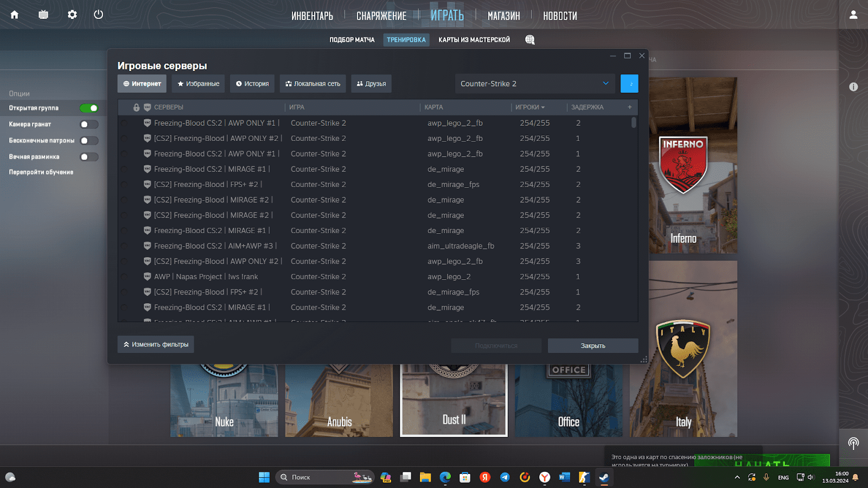This screenshot has height=488, width=868.
Task: Sort by the ИГРА column header
Action: [x=297, y=107]
